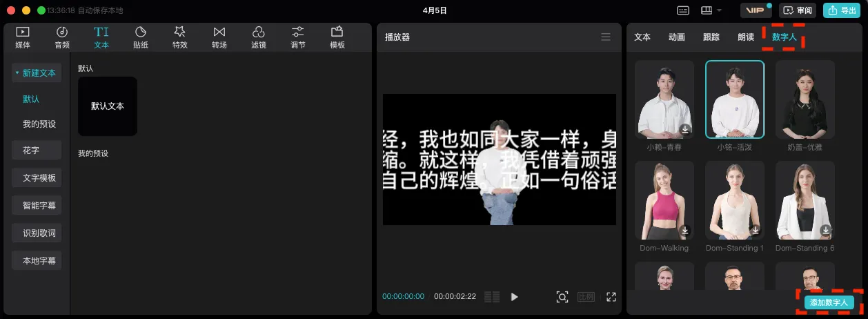Viewport: 868px width, 319px height.
Task: Select 我的预设 in the text sidebar
Action: tap(39, 124)
